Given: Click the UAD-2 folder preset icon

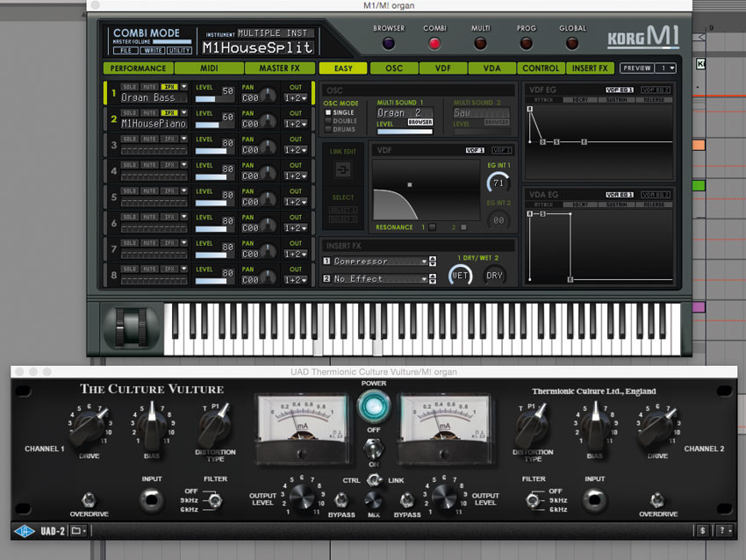Looking at the screenshot, I should coord(78,530).
